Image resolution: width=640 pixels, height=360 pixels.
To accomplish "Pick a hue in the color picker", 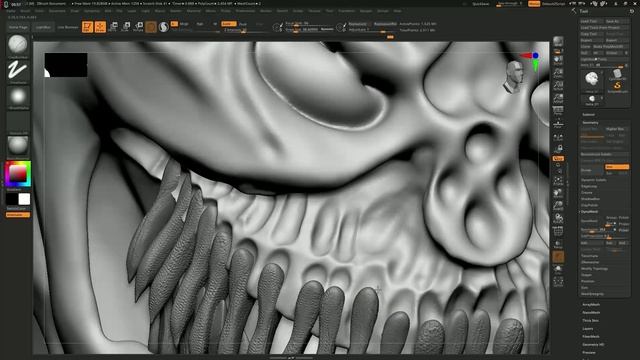I will click(18, 174).
